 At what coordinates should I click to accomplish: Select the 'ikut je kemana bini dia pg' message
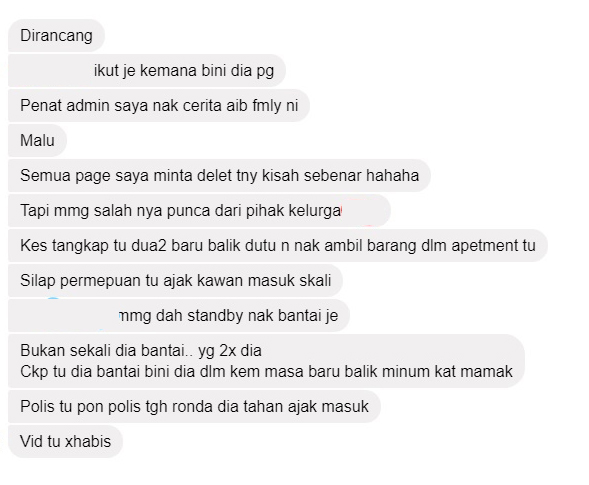(x=146, y=71)
